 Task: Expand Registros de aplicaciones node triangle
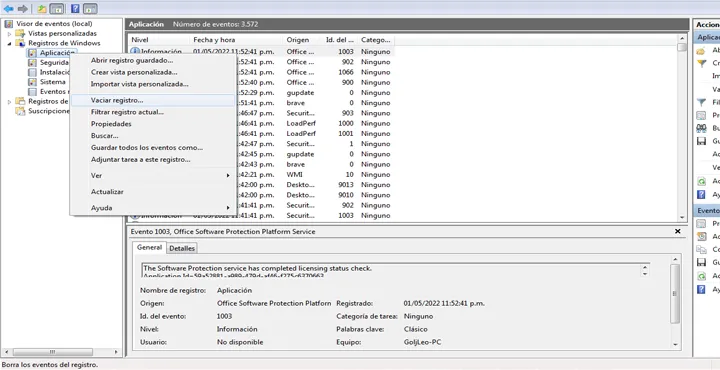(10, 102)
